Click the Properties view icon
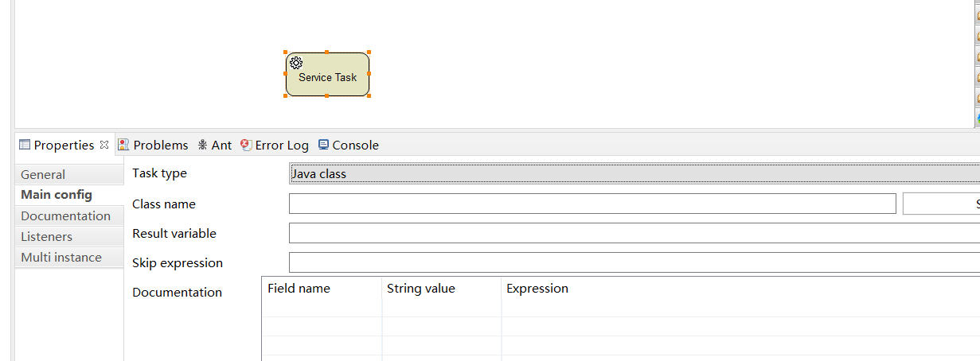This screenshot has height=361, width=980. pos(25,145)
